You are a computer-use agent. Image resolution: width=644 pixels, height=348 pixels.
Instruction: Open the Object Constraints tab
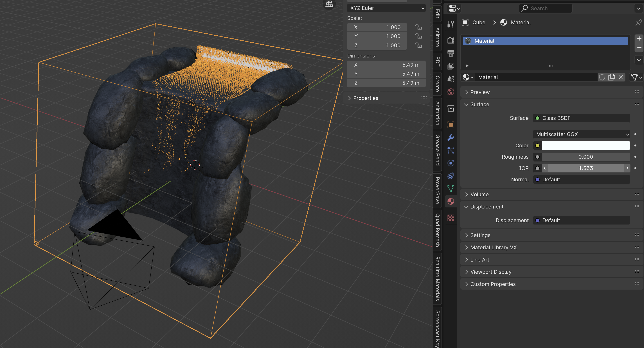point(451,176)
